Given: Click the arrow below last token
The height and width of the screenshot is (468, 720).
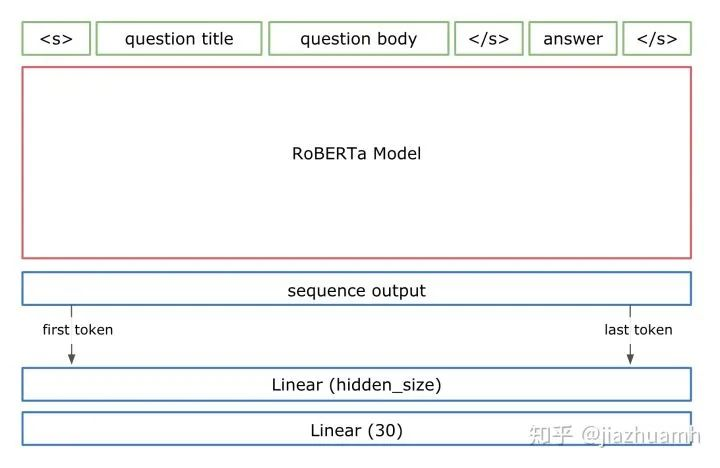Looking at the screenshot, I should [631, 353].
